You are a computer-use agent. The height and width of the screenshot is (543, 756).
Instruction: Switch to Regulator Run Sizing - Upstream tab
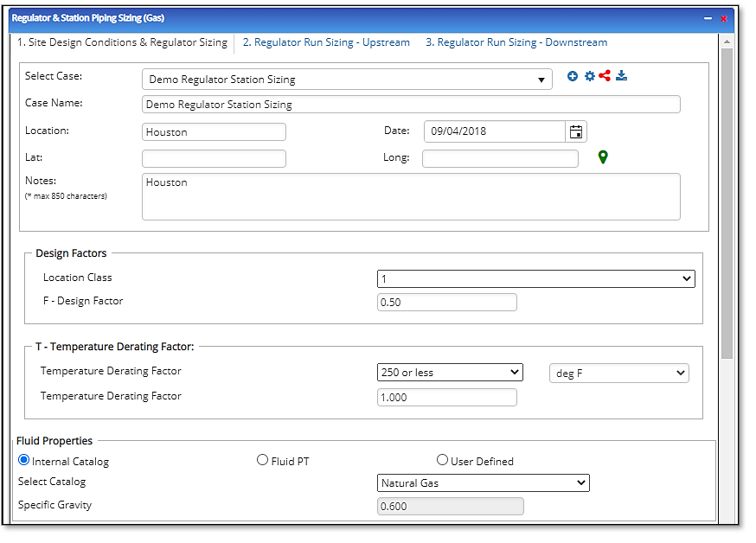326,42
